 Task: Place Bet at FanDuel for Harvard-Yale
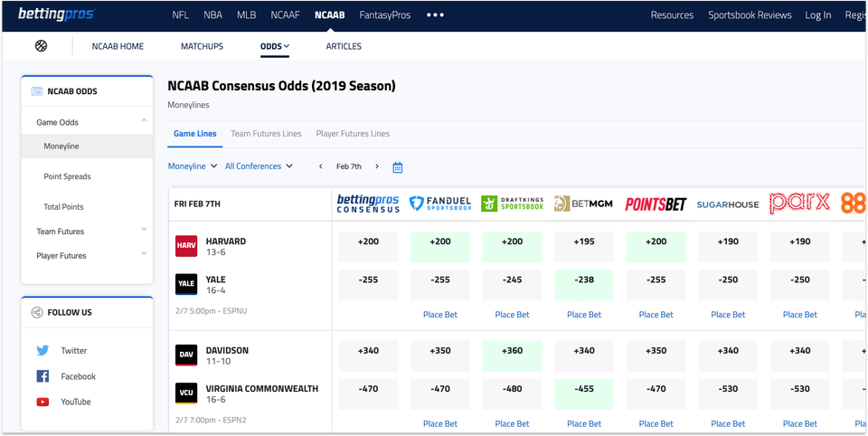[440, 315]
